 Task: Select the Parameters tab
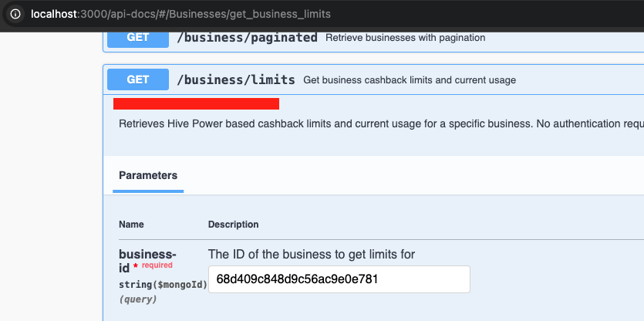(x=148, y=175)
